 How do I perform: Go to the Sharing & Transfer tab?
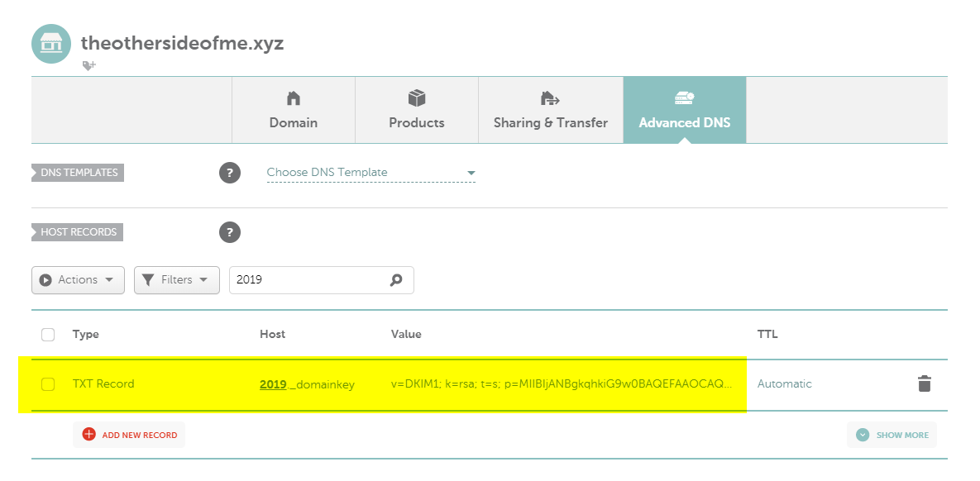point(550,110)
